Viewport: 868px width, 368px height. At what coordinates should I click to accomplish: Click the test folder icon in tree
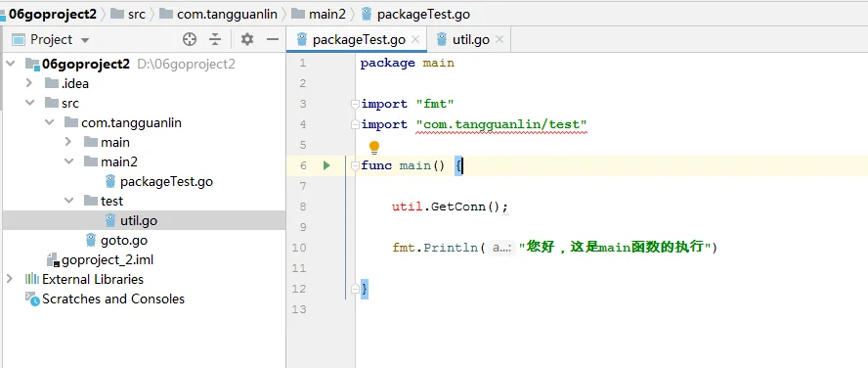[91, 201]
